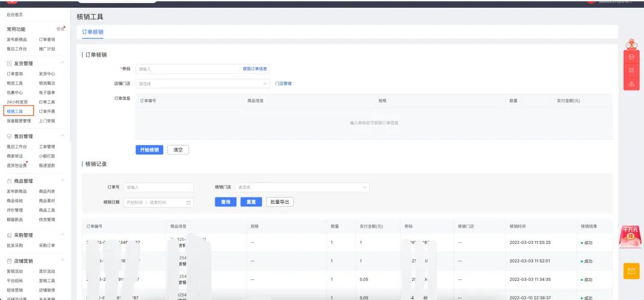Collapse the 商品管理 sidebar section
This screenshot has width=644, height=300.
pyautogui.click(x=63, y=180)
